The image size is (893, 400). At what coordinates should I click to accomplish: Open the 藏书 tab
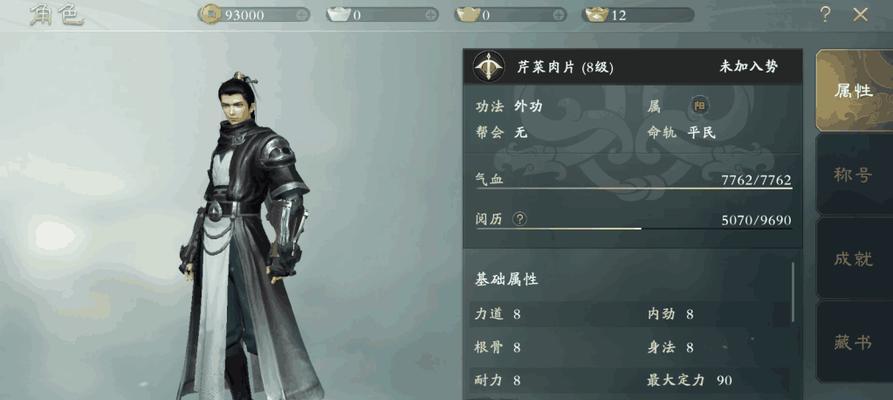point(854,342)
